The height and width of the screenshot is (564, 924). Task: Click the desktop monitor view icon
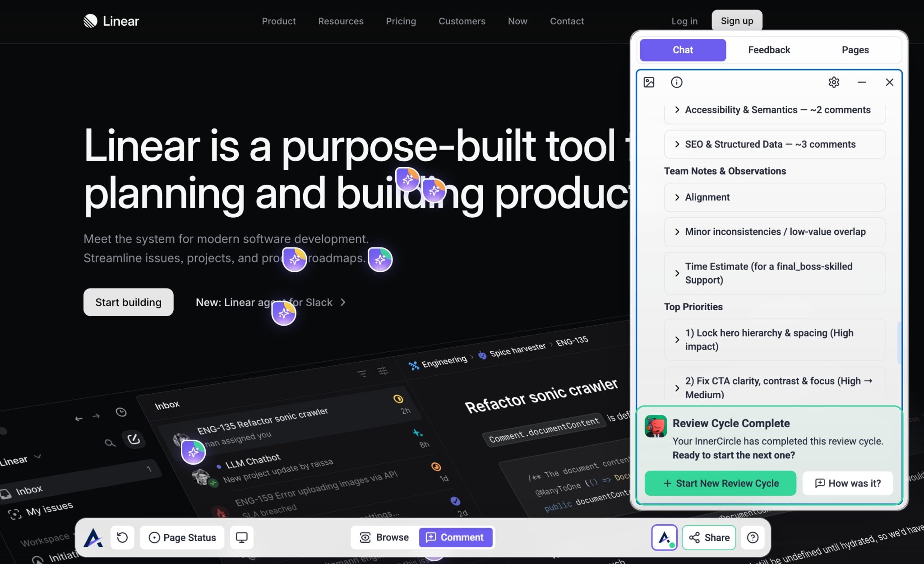pos(242,537)
